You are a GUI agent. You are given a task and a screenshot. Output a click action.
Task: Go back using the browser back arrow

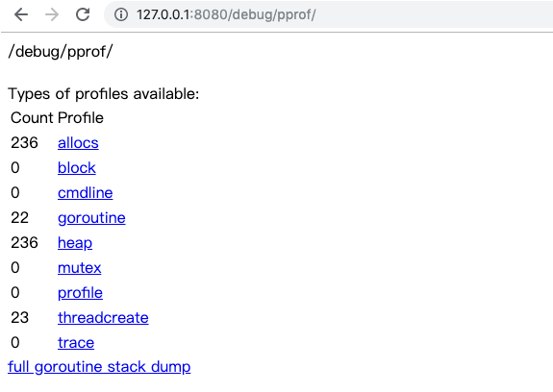coord(21,14)
